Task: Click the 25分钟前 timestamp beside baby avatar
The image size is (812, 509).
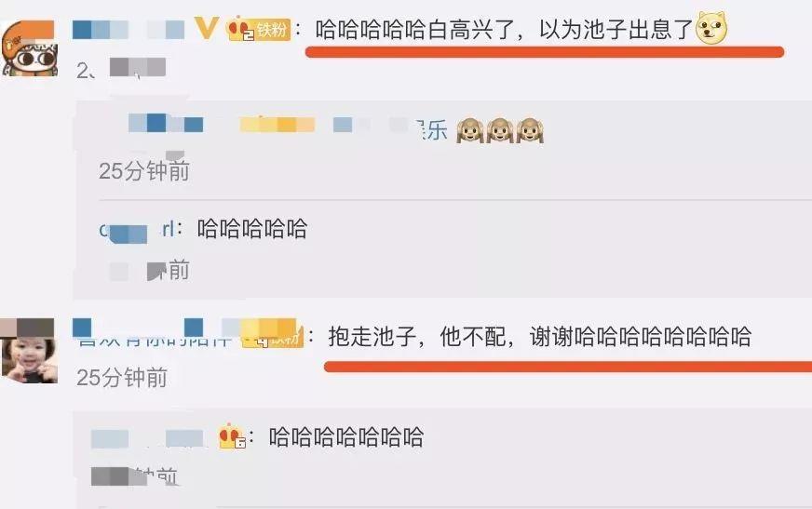Action: (x=122, y=378)
